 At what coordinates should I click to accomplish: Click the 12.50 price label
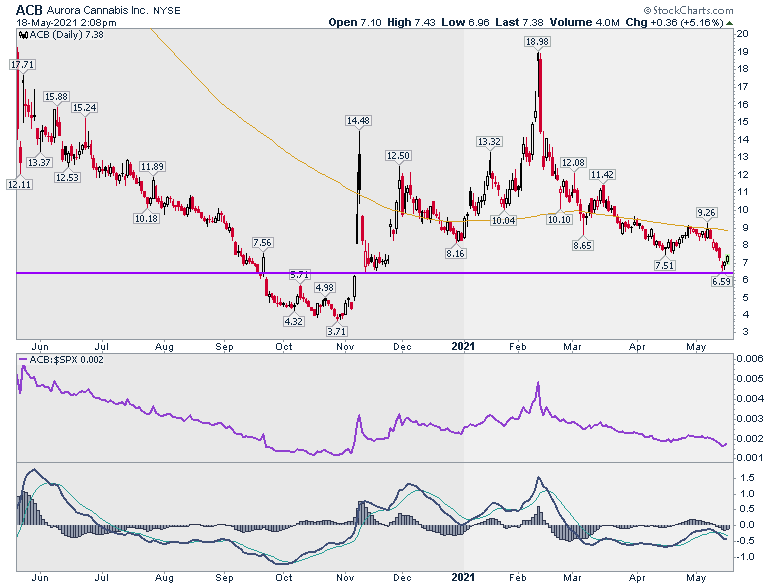[398, 156]
